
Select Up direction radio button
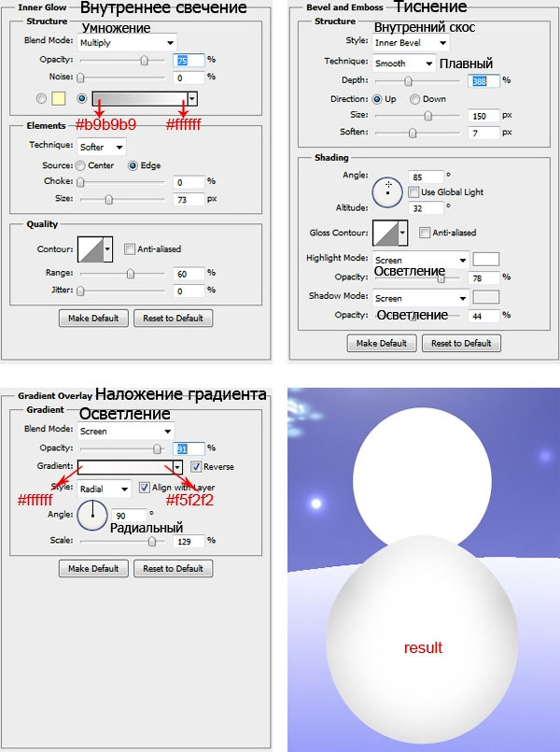pos(377,99)
